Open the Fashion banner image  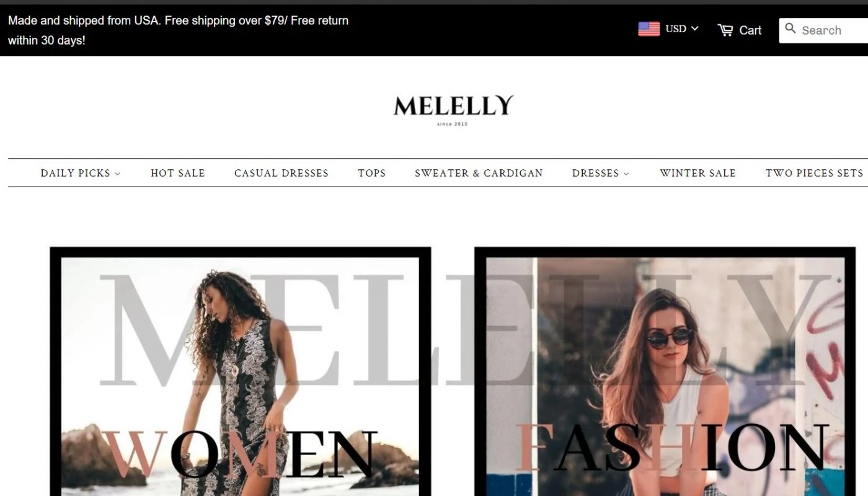pyautogui.click(x=665, y=371)
